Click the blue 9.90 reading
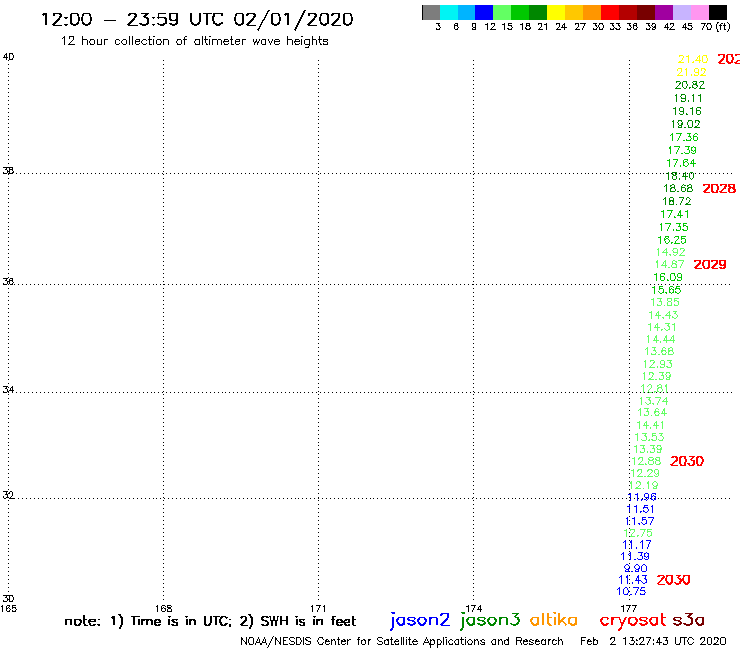This screenshot has height=650, width=740. coord(636,568)
